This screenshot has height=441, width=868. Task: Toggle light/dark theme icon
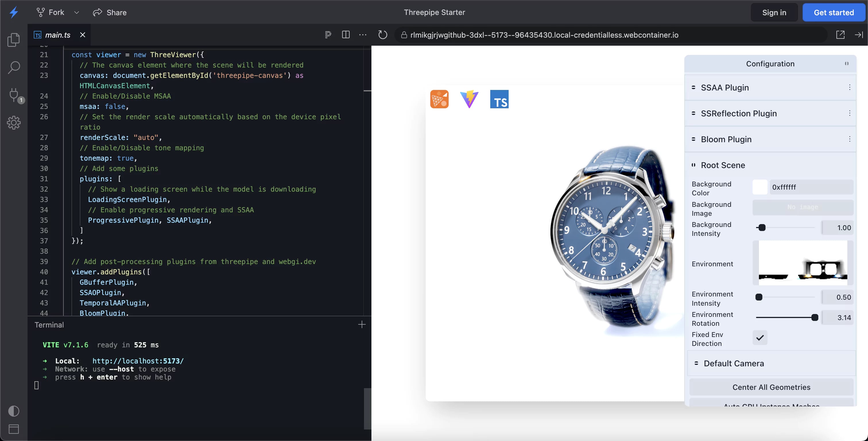13,411
